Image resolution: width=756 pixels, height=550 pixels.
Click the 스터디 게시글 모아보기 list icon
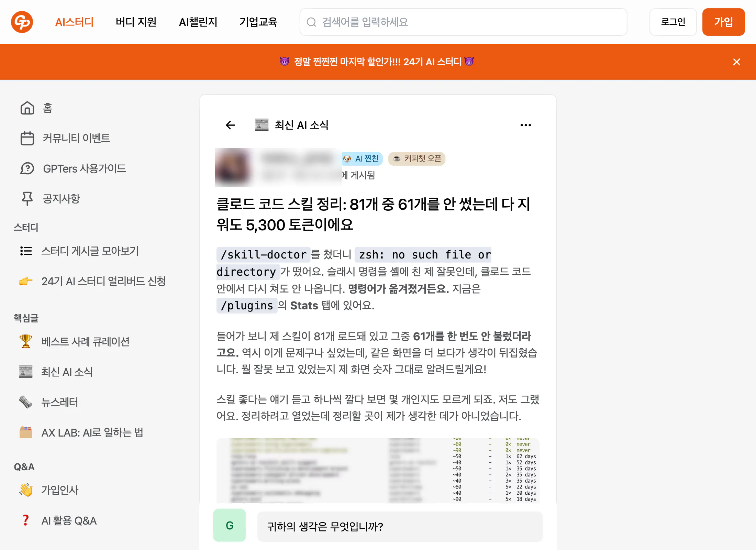pos(26,251)
